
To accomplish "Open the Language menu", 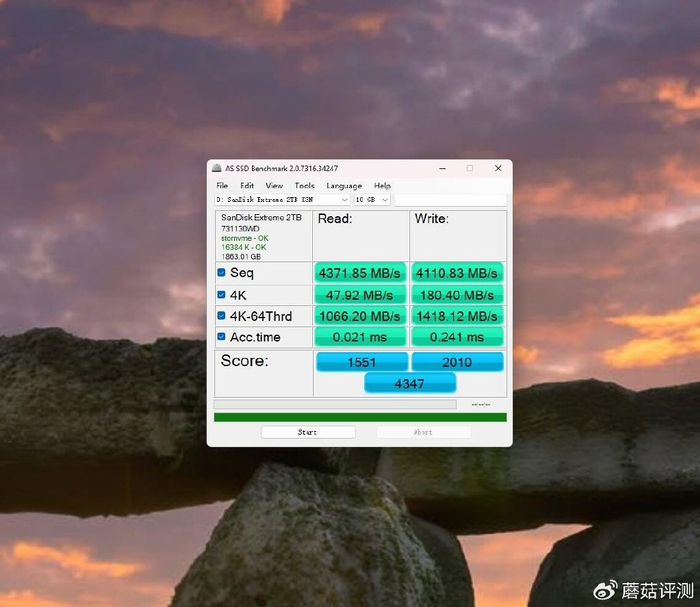I will pos(344,186).
